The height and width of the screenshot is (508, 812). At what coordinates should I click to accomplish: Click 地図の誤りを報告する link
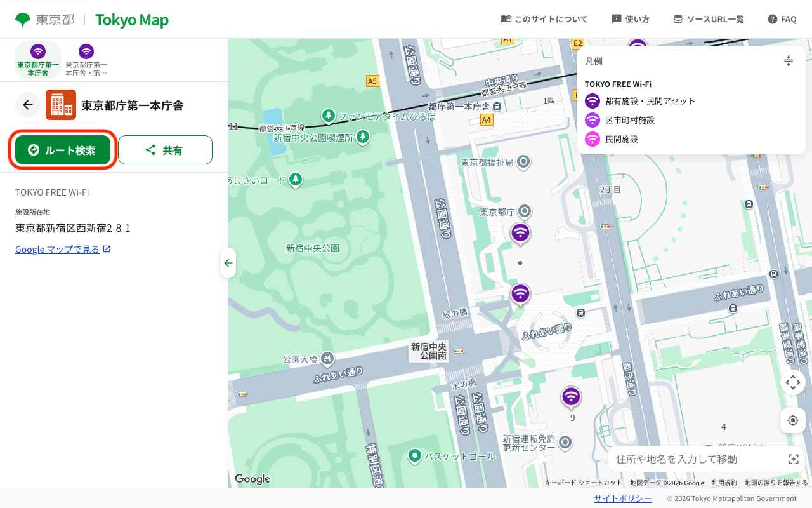pos(776,483)
